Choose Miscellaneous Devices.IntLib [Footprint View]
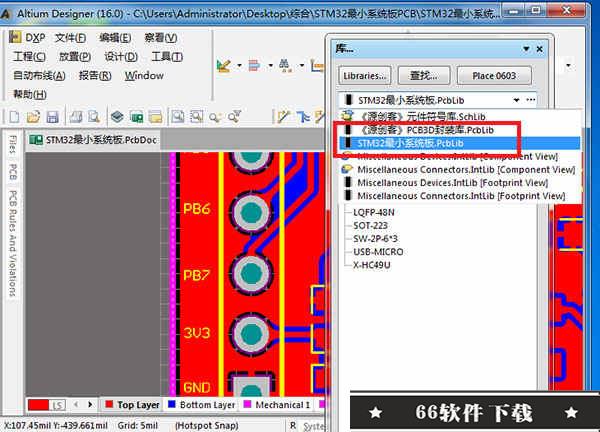The height and width of the screenshot is (432, 600). pyautogui.click(x=460, y=183)
